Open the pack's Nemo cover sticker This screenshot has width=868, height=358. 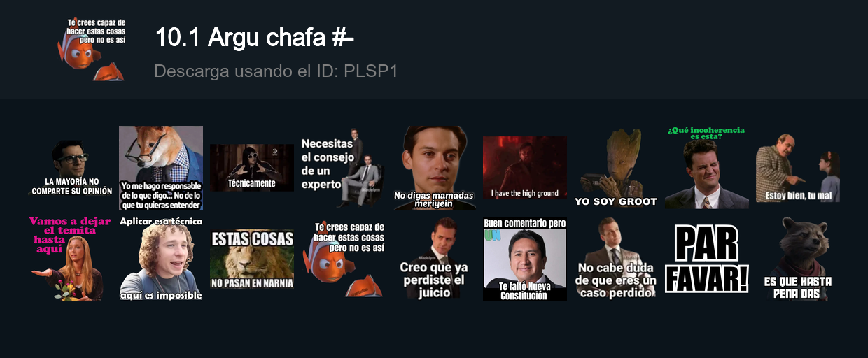pos(91,50)
